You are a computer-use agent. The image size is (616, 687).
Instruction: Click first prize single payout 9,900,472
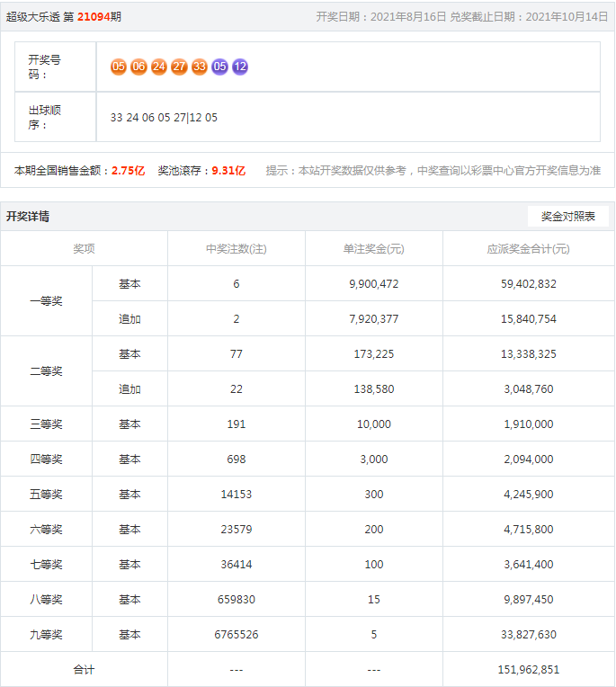tap(374, 284)
